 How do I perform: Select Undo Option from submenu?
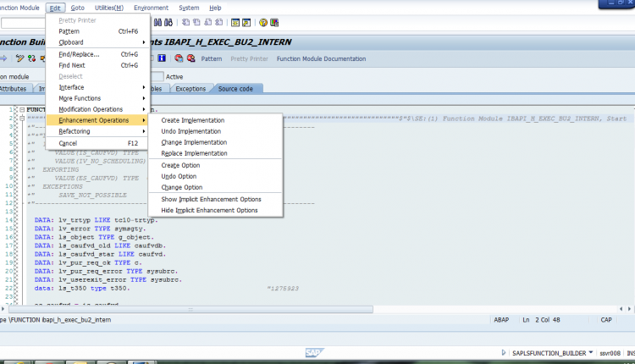point(215,176)
